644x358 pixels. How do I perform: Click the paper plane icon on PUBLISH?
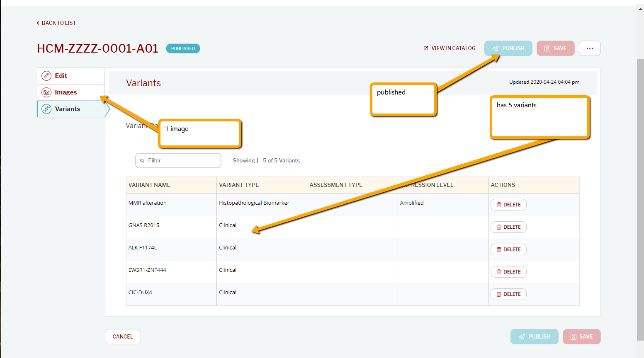pyautogui.click(x=496, y=48)
